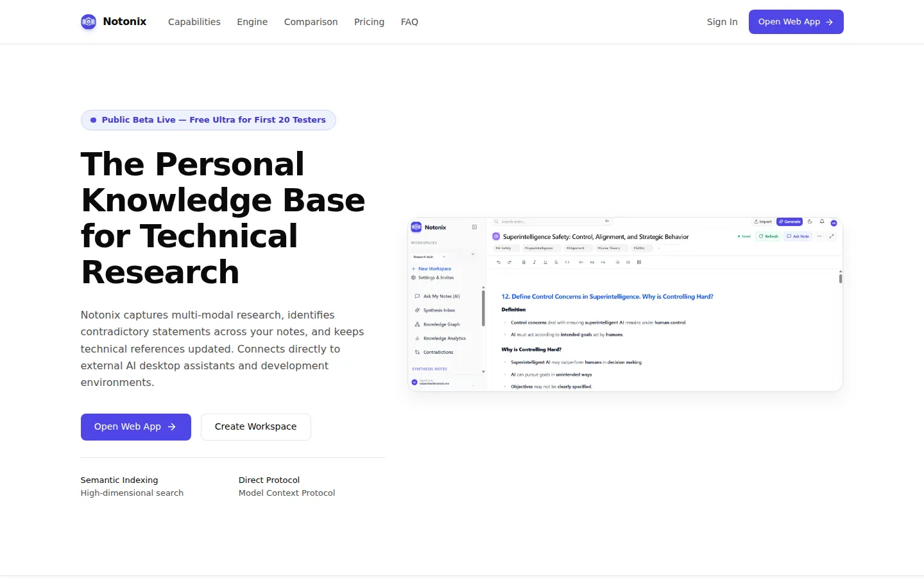The width and height of the screenshot is (924, 578).
Task: Click the redo arrow in the editor toolbar
Action: (x=509, y=262)
